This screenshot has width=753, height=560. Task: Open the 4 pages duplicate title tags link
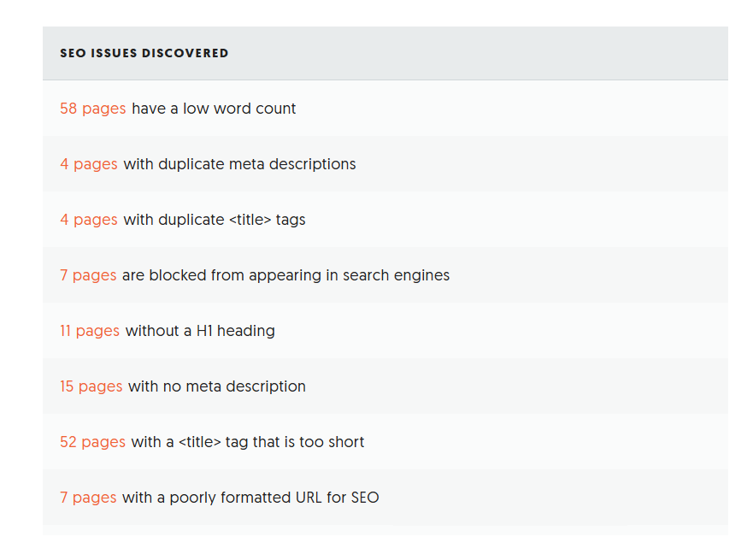pyautogui.click(x=89, y=220)
